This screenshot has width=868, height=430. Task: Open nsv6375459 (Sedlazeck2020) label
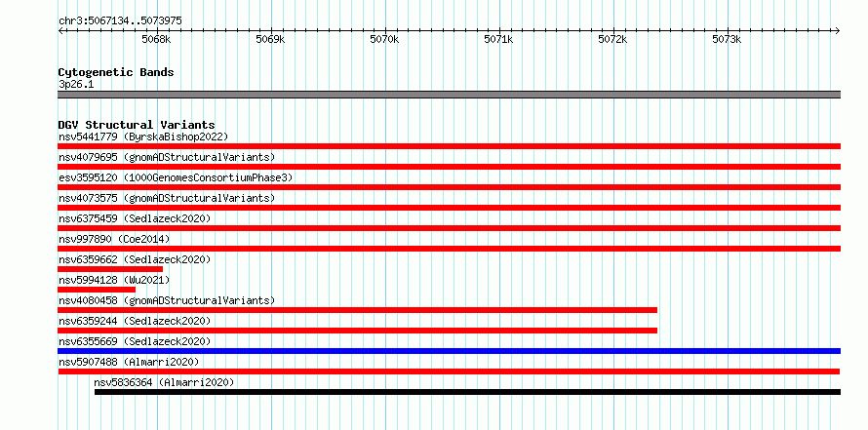(135, 218)
